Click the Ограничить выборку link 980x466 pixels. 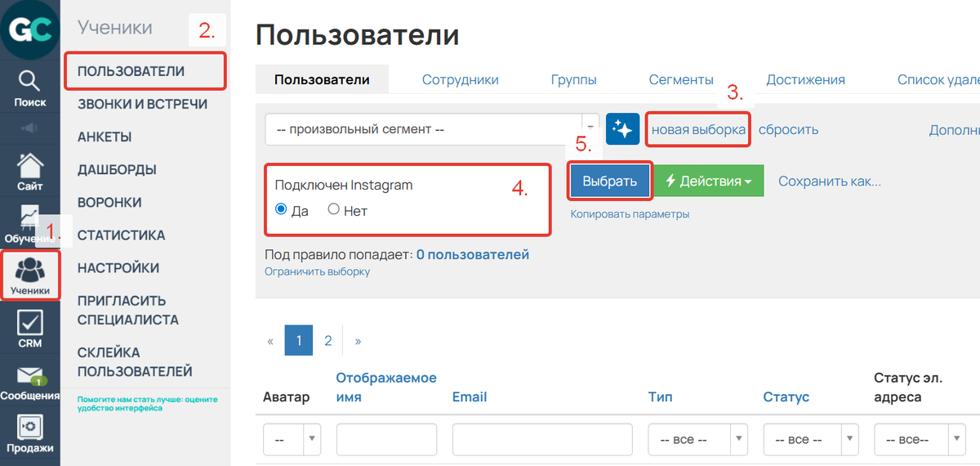[317, 271]
